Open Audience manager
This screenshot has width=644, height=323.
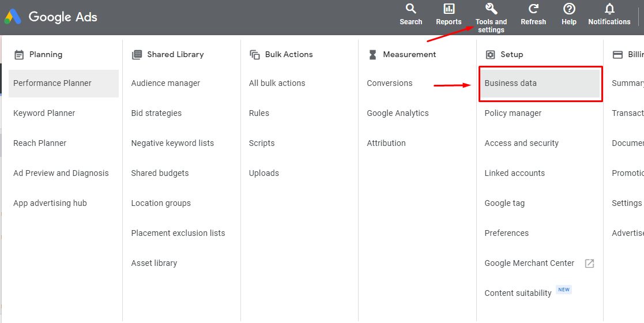point(165,83)
